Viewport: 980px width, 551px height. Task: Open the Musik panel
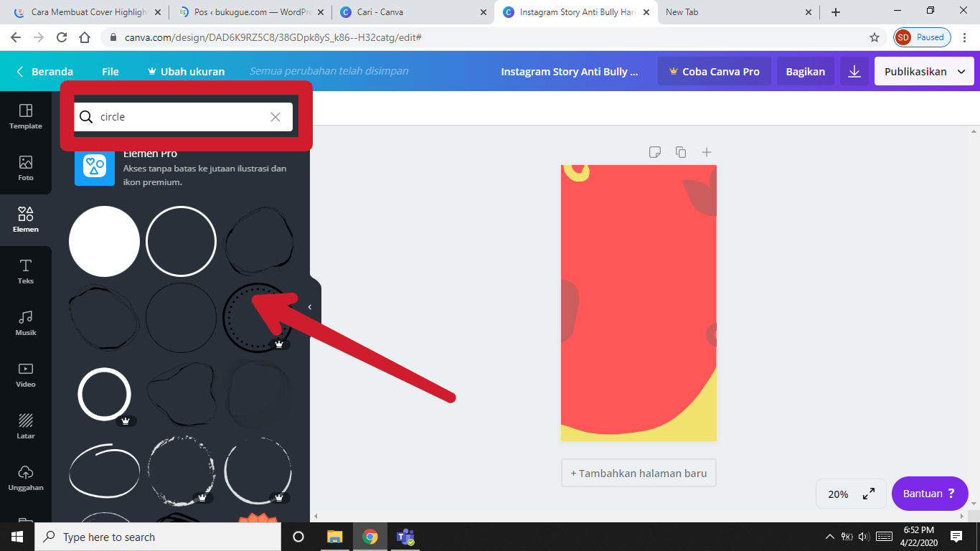pos(25,324)
